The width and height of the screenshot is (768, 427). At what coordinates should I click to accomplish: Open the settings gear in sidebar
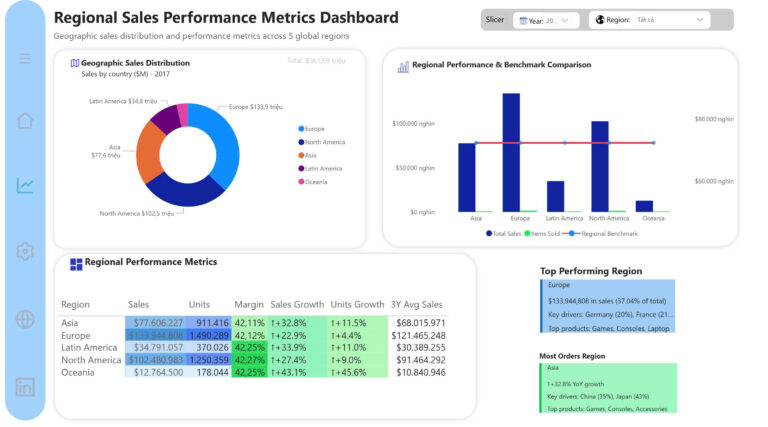tap(25, 251)
